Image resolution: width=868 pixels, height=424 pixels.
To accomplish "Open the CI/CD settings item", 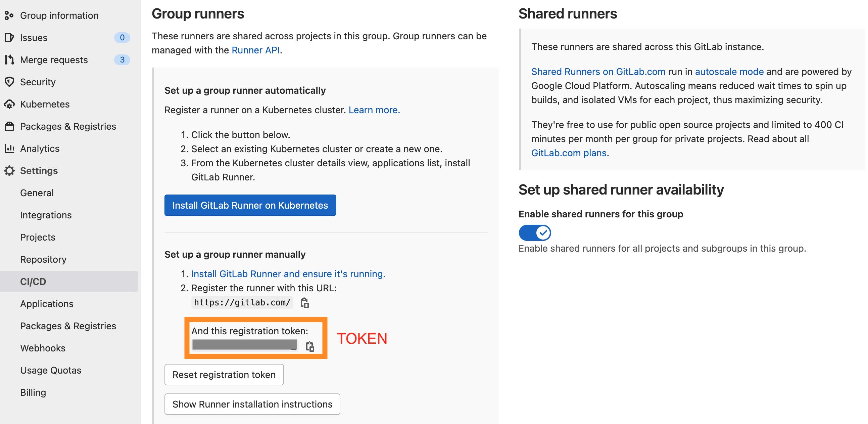I will (x=33, y=281).
